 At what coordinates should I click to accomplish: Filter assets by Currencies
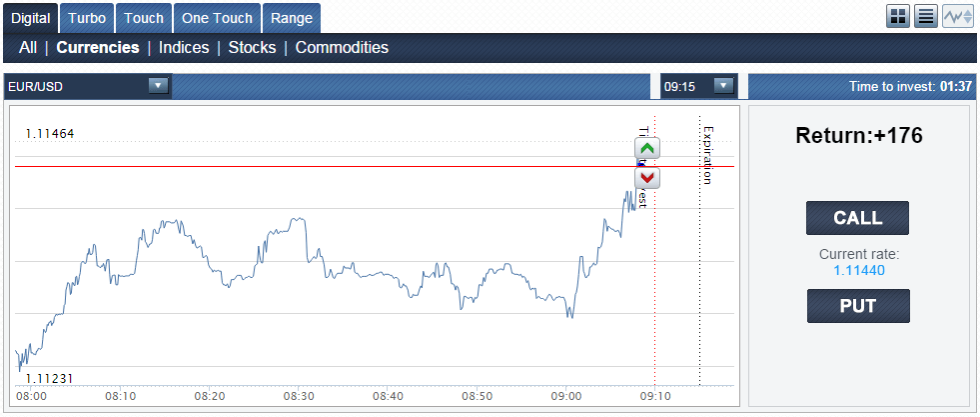click(x=98, y=47)
